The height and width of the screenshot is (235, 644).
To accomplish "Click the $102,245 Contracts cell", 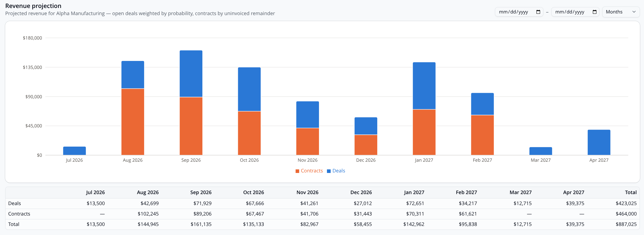I will click(148, 214).
